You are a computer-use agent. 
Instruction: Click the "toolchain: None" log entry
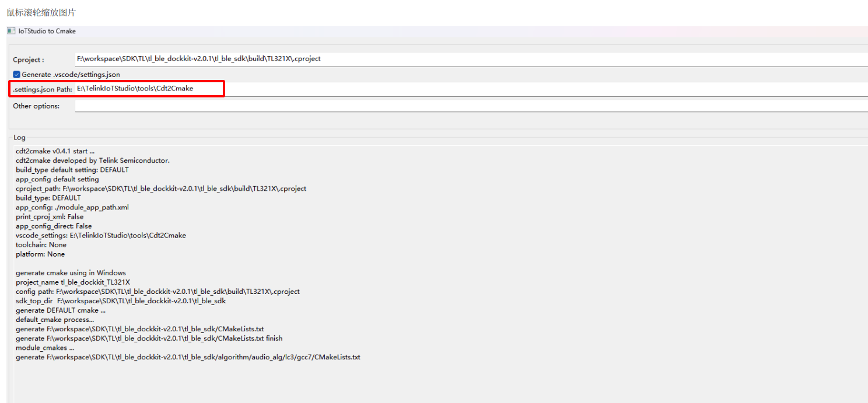[x=41, y=244]
